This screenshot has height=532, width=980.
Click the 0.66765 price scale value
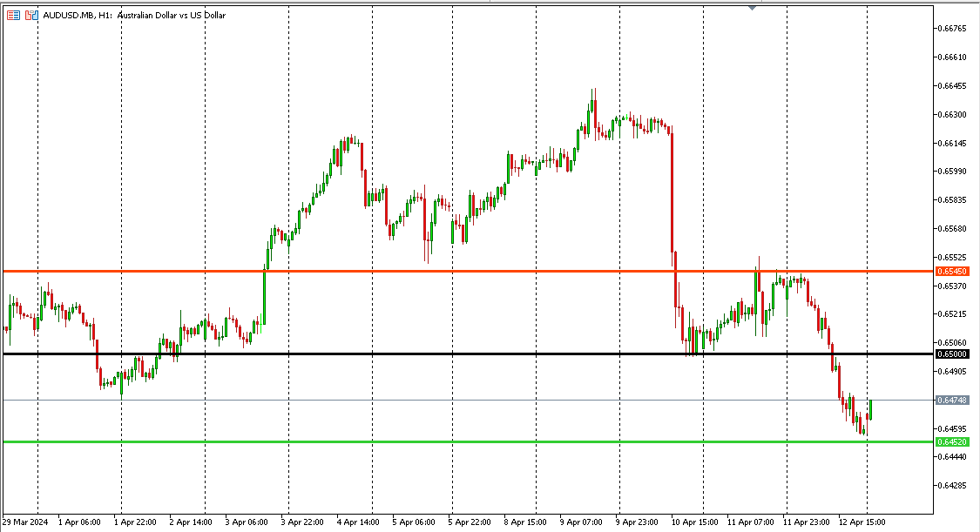point(952,28)
